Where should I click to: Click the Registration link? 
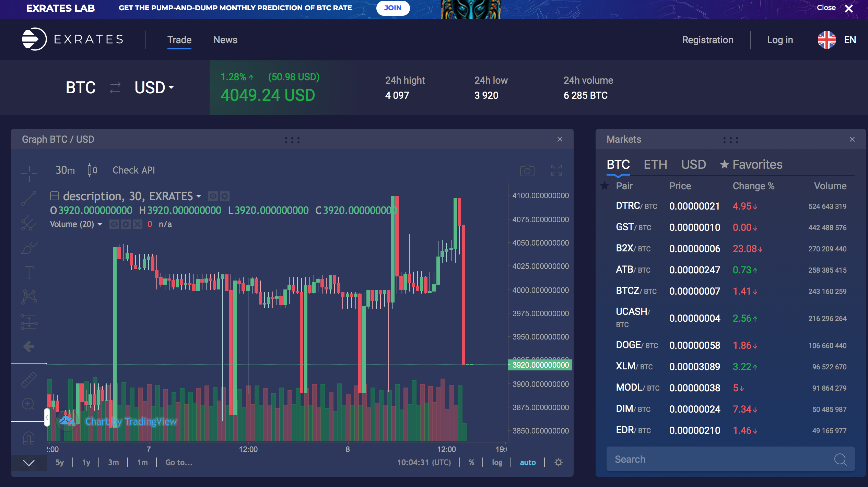pyautogui.click(x=707, y=40)
